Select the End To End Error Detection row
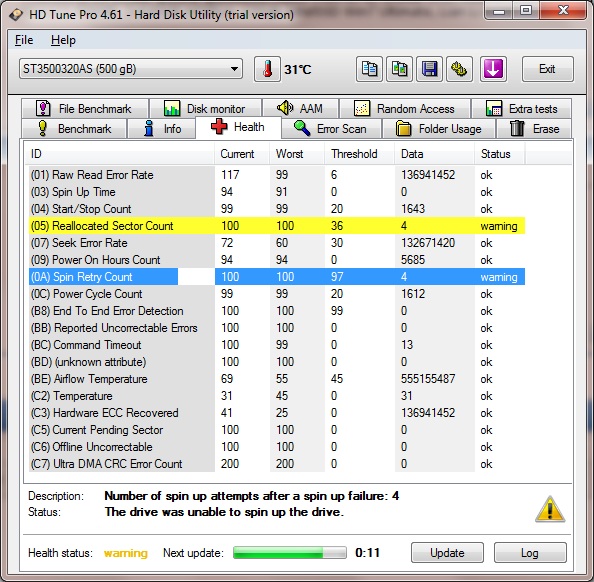Image resolution: width=594 pixels, height=582 pixels. 277,311
